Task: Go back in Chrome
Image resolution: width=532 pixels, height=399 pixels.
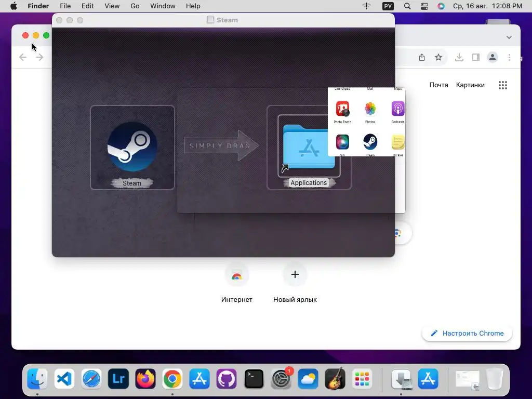Action: click(23, 57)
